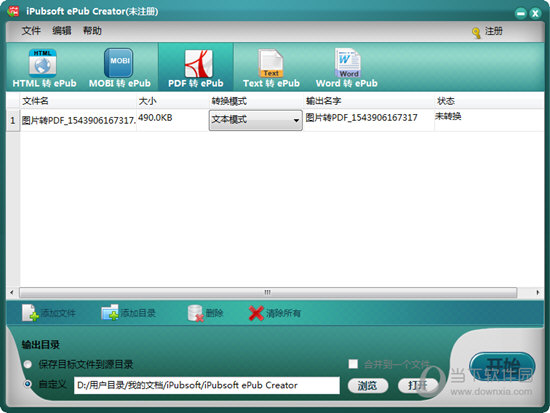Select file 图片转PDF_1543906167317 in the 文件名 column

(x=79, y=120)
